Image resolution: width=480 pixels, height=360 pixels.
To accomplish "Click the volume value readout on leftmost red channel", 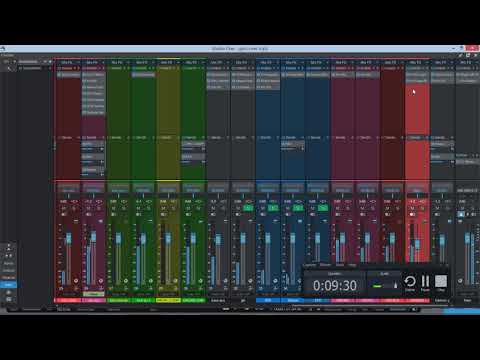I will [64, 202].
